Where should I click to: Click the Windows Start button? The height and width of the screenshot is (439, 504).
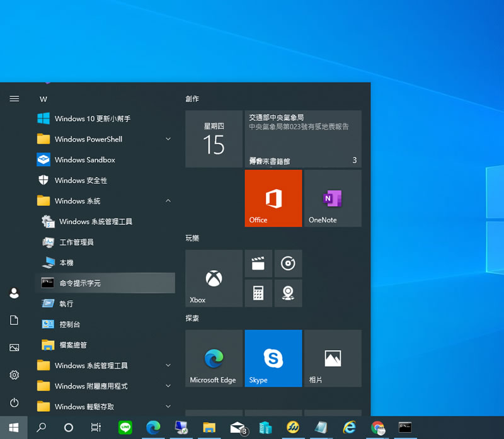[x=13, y=428]
